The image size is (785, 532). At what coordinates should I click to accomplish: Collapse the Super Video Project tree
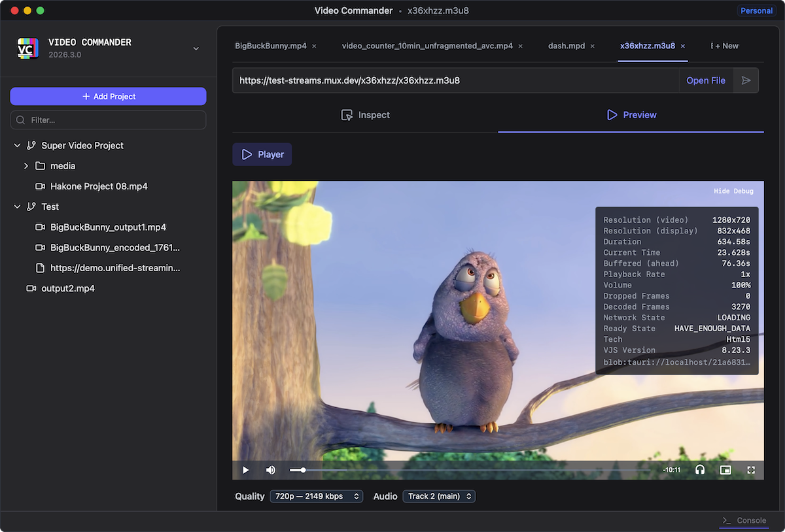pos(18,146)
